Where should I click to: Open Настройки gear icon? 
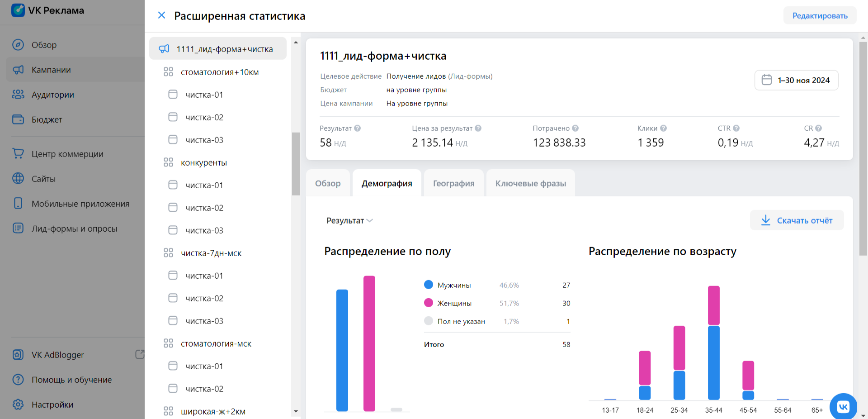pyautogui.click(x=18, y=405)
